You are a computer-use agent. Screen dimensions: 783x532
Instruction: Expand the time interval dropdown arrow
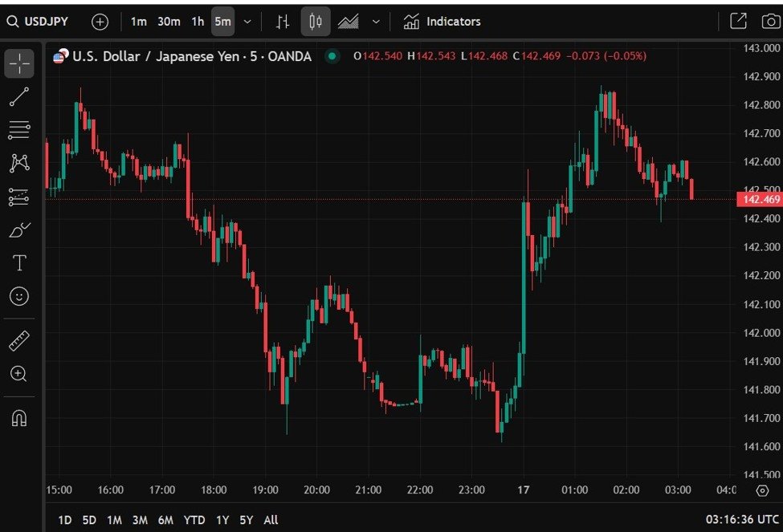click(247, 22)
